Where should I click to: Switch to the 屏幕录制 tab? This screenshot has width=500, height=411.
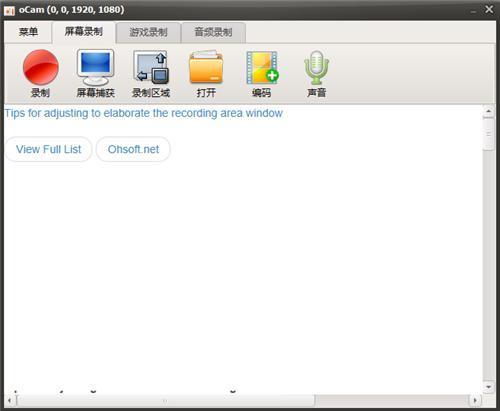[x=84, y=32]
